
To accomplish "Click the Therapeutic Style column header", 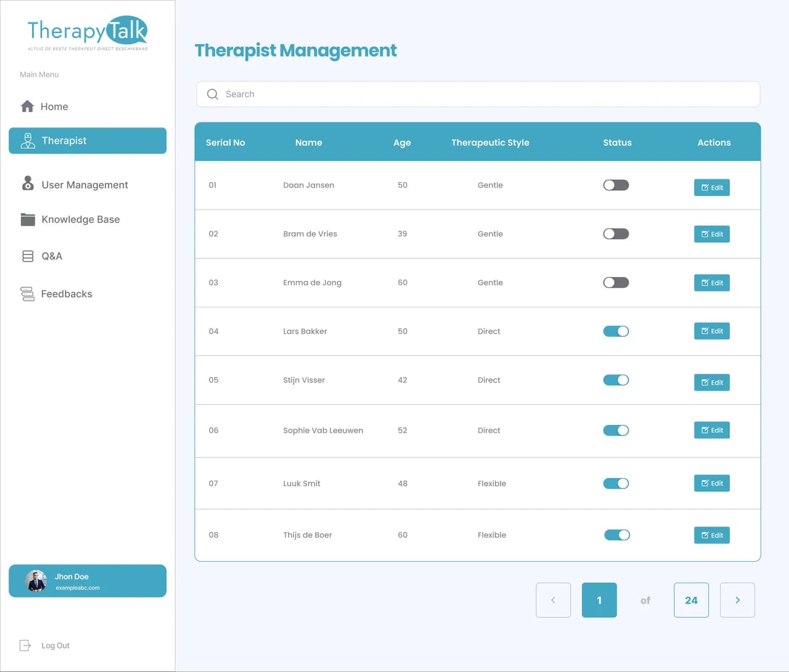I will (490, 142).
